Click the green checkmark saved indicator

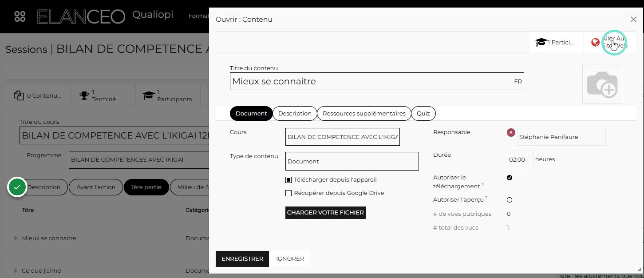(17, 187)
